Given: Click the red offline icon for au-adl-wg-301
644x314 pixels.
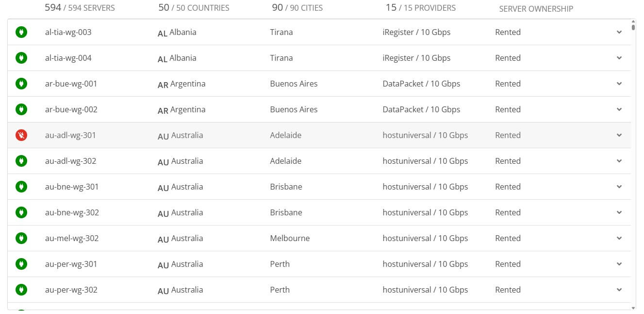Looking at the screenshot, I should (21, 135).
